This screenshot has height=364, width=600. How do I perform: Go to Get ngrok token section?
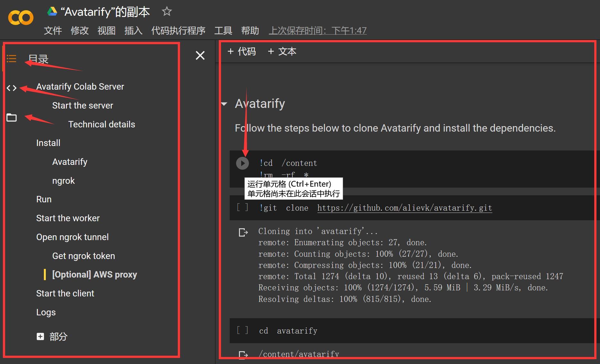point(84,256)
